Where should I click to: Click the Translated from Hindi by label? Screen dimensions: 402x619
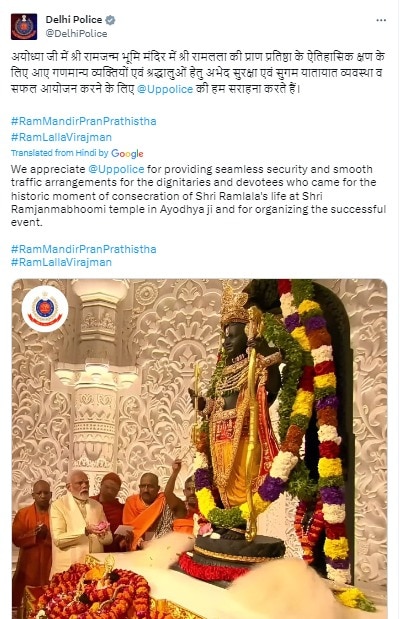coord(59,153)
